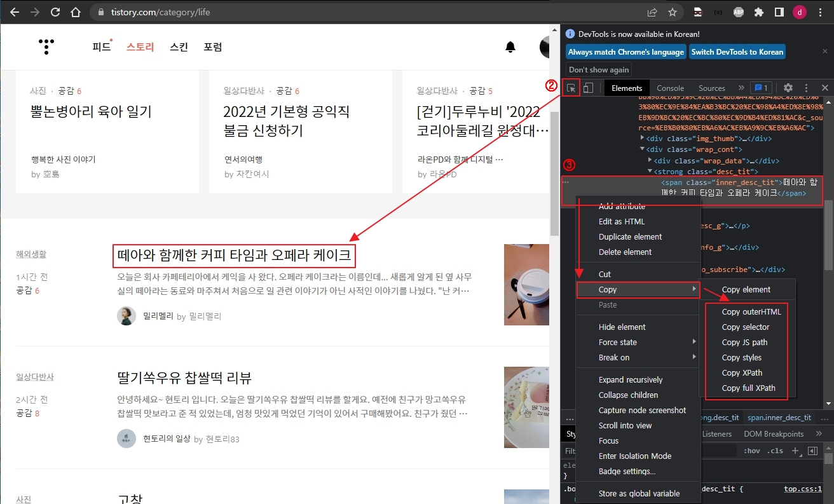Select span.inner_desc_tit breadcrumb

779,418
